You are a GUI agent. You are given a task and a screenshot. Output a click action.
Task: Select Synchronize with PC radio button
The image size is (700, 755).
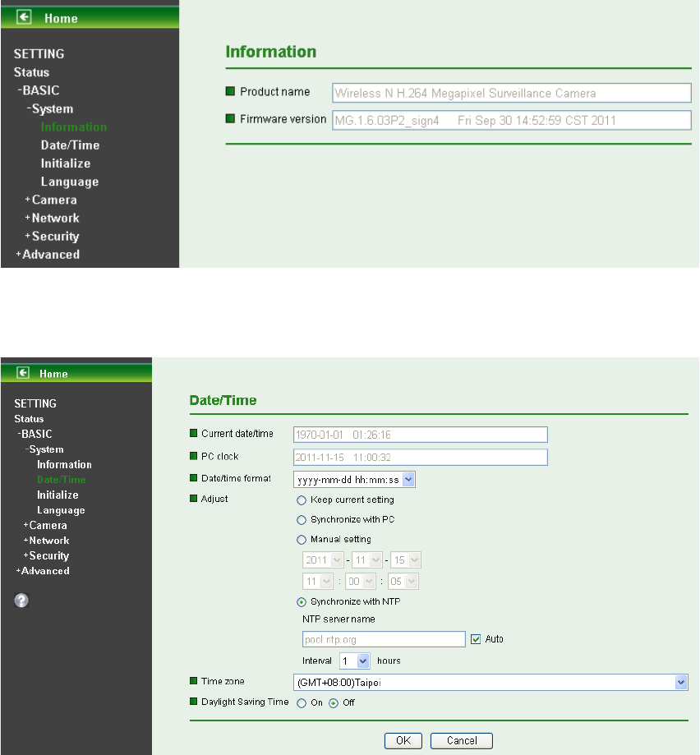pos(302,520)
